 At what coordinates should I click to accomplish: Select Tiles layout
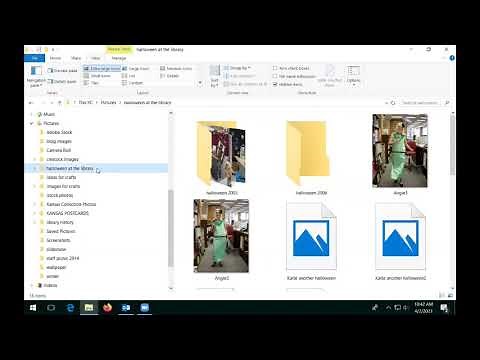point(91,83)
